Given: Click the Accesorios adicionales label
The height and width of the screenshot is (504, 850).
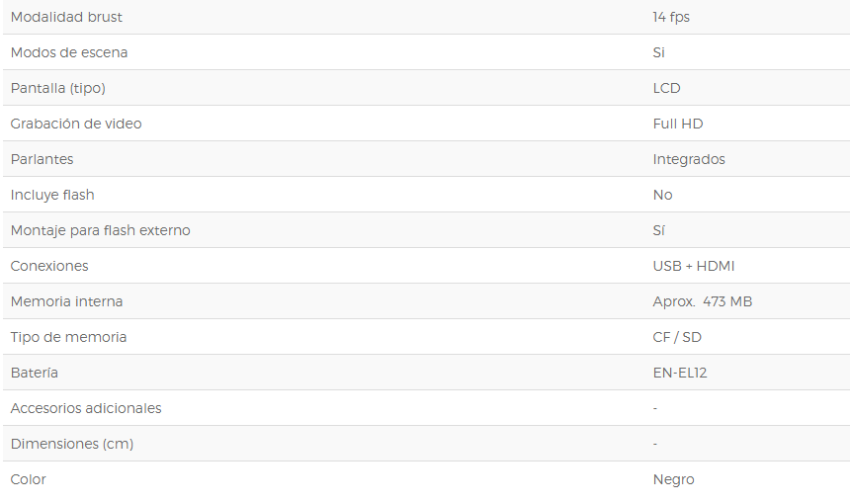Looking at the screenshot, I should point(86,408).
